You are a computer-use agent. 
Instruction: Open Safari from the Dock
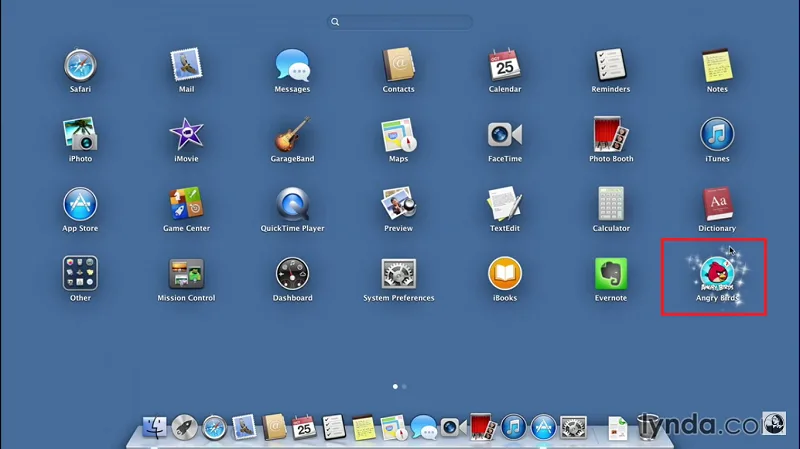214,428
